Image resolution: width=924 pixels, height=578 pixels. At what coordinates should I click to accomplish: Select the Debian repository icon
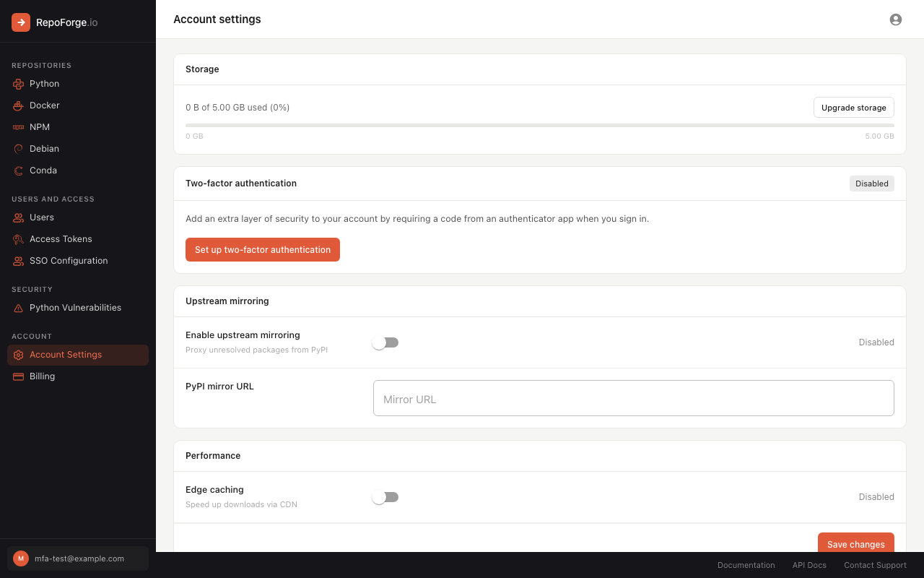click(17, 148)
